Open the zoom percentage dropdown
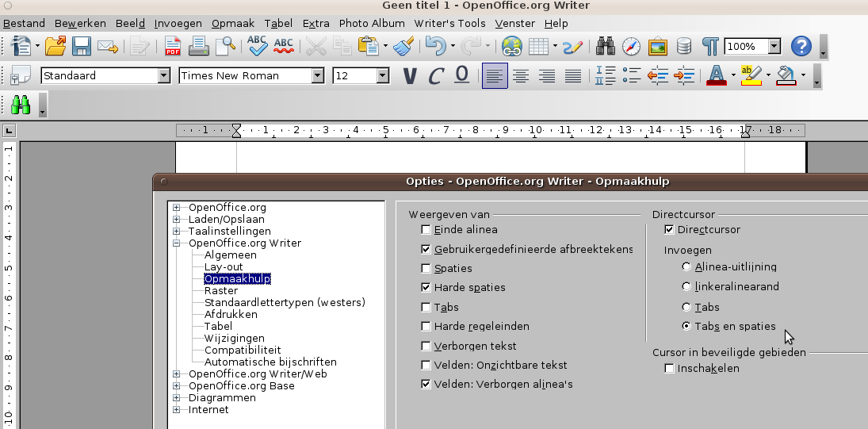 tap(774, 47)
